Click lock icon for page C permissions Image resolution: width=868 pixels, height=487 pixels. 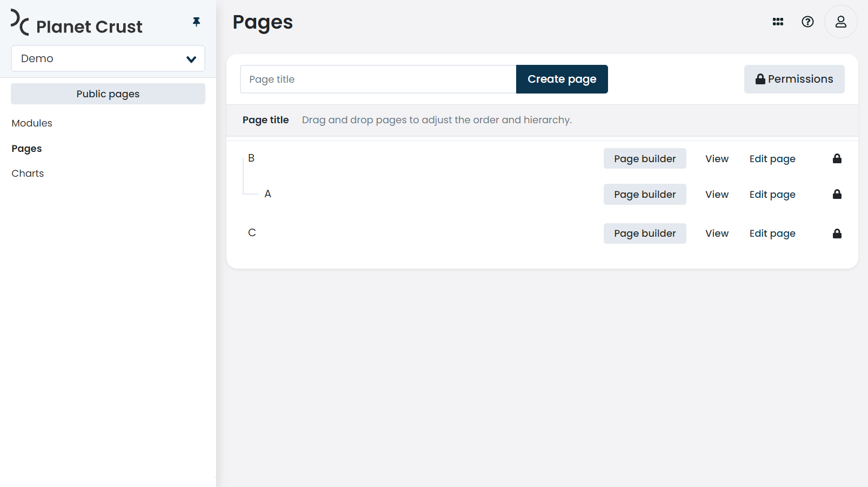click(837, 234)
